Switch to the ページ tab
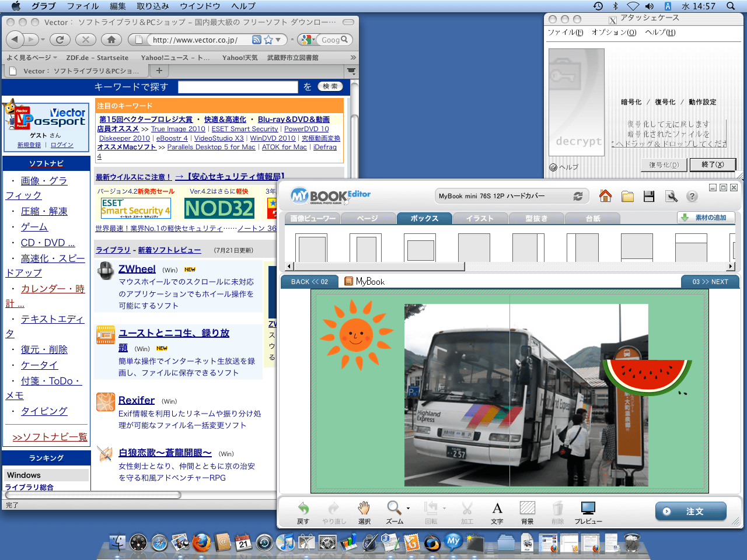The image size is (747, 560). [368, 218]
